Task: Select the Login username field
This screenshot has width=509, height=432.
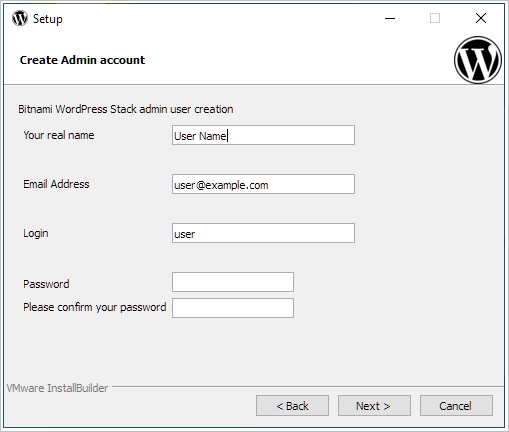Action: (x=263, y=233)
